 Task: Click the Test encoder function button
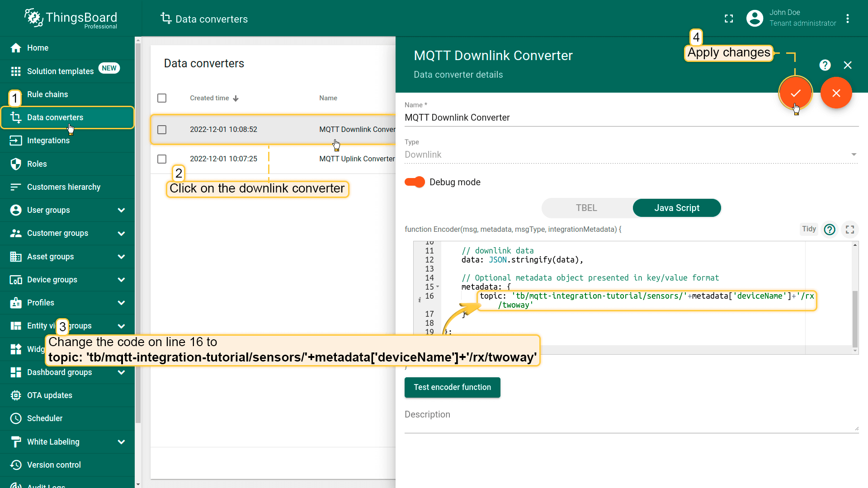coord(452,387)
